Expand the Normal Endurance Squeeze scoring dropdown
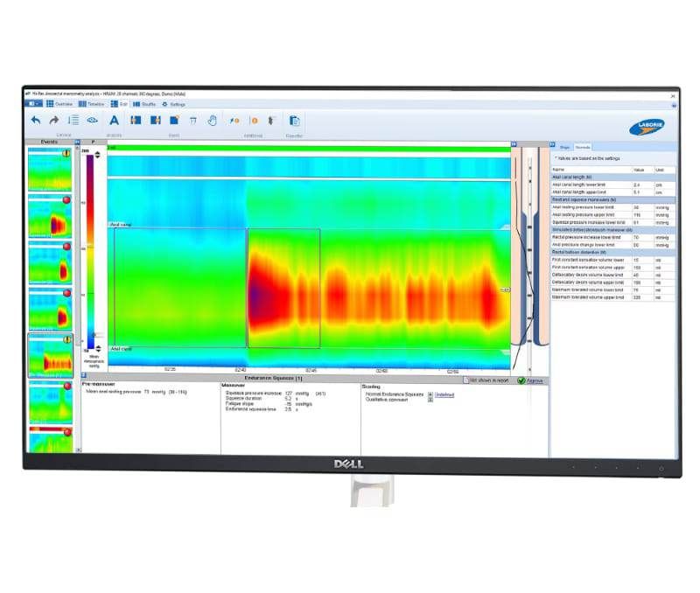This screenshot has height=593, width=700. click(430, 394)
